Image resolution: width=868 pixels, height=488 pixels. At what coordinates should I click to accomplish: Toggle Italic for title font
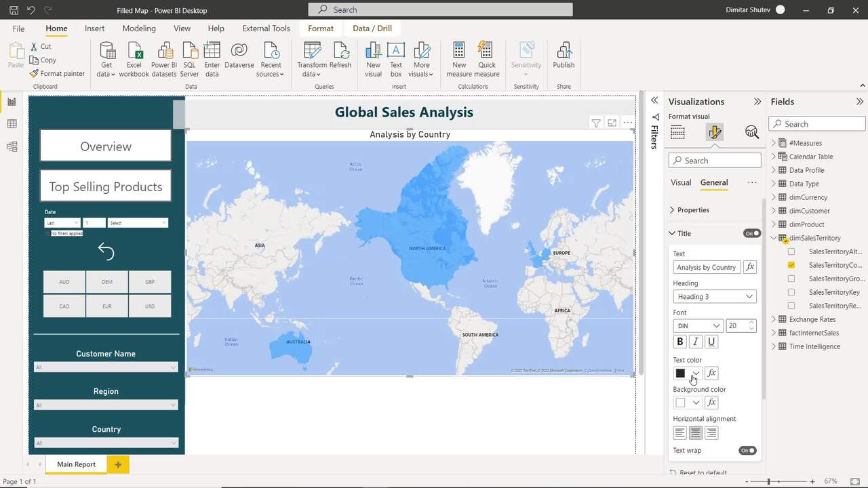696,342
